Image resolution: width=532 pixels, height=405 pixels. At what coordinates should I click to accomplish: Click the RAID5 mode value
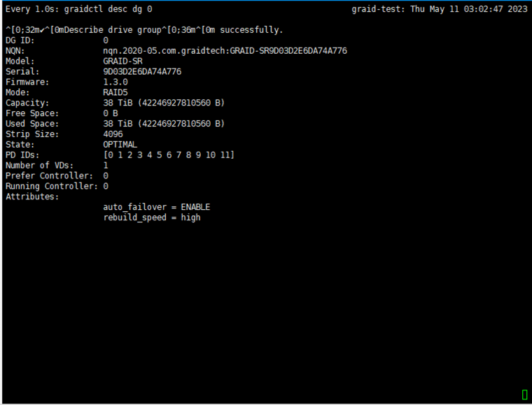pos(115,92)
